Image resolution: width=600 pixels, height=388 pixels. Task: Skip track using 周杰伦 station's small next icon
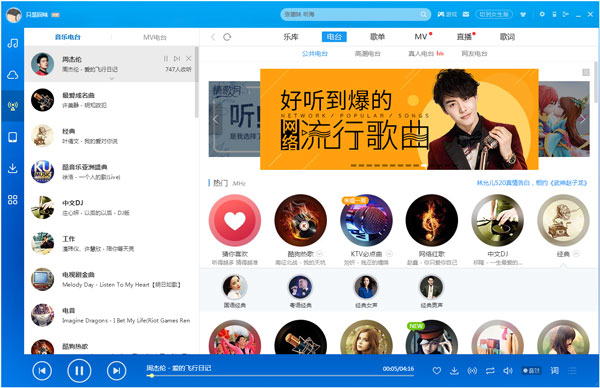(x=177, y=59)
